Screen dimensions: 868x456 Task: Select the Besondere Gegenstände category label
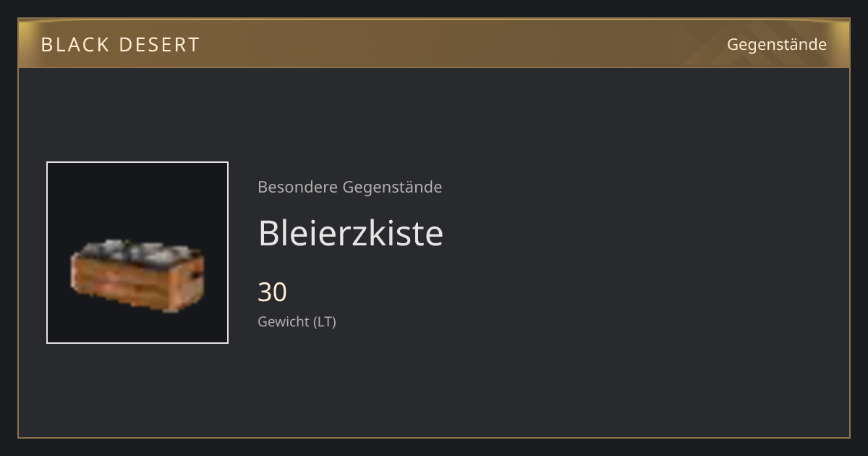[349, 187]
